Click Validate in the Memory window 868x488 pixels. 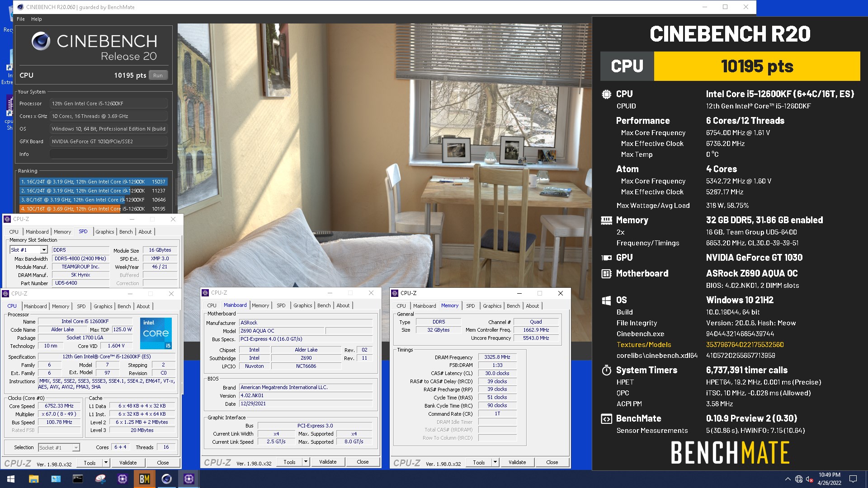click(x=517, y=462)
